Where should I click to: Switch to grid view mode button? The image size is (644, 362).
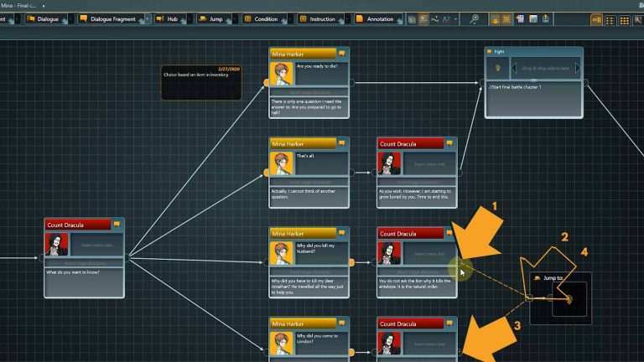click(624, 20)
